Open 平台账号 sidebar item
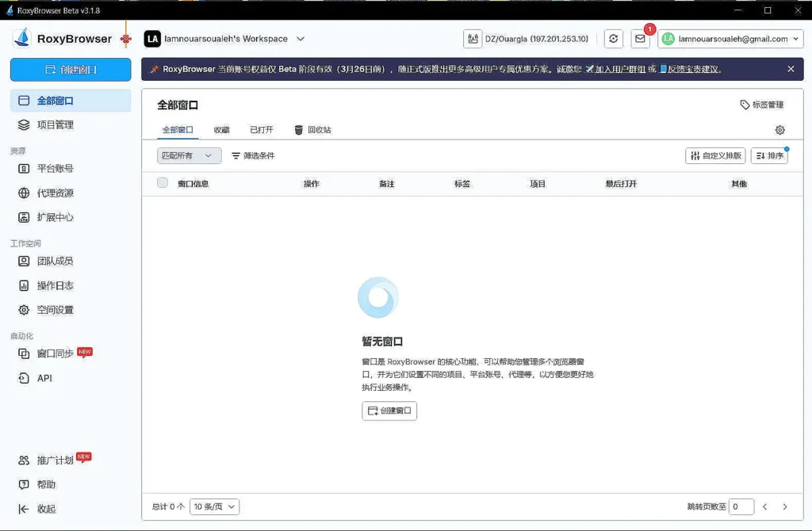Screen dimensions: 812x531 (x=71, y=168)
